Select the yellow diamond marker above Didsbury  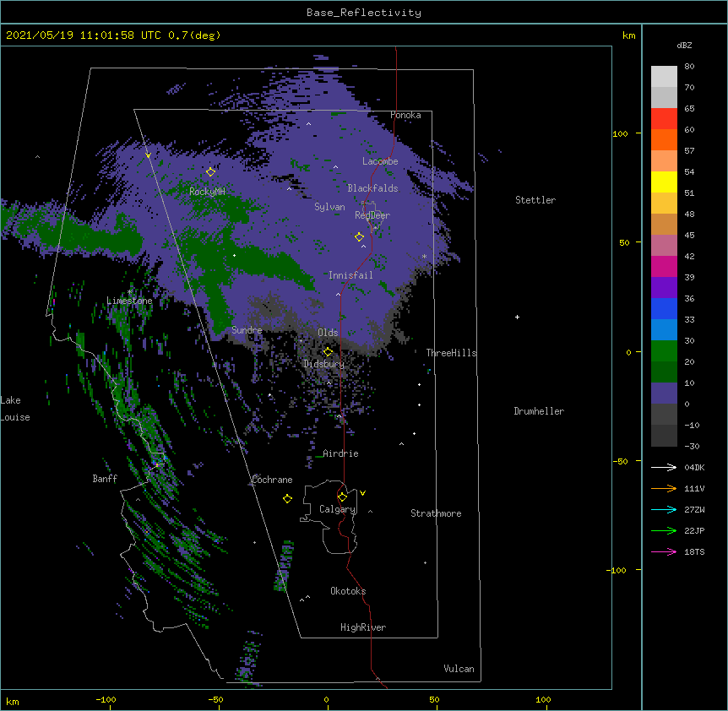coord(328,351)
